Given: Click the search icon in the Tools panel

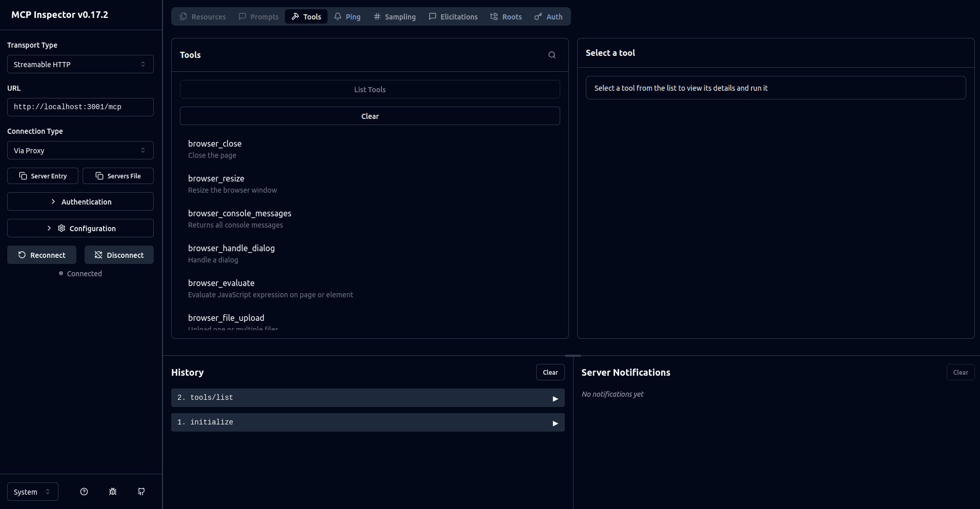Looking at the screenshot, I should (x=552, y=55).
